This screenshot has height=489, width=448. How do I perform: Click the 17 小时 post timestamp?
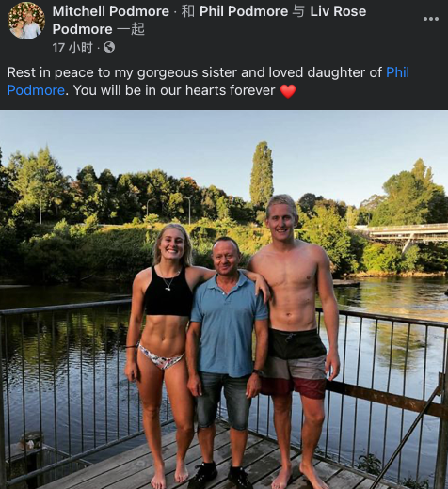tap(72, 48)
